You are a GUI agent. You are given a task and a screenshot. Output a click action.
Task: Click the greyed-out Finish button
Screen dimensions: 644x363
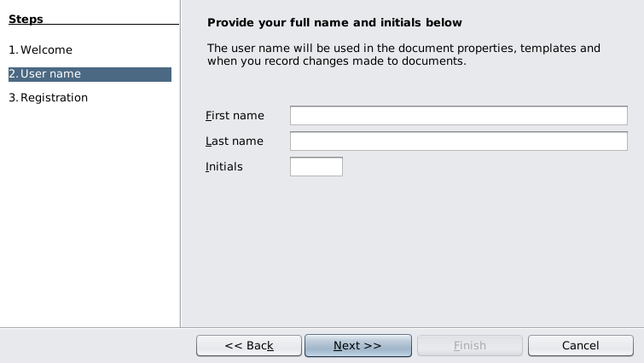click(x=469, y=345)
